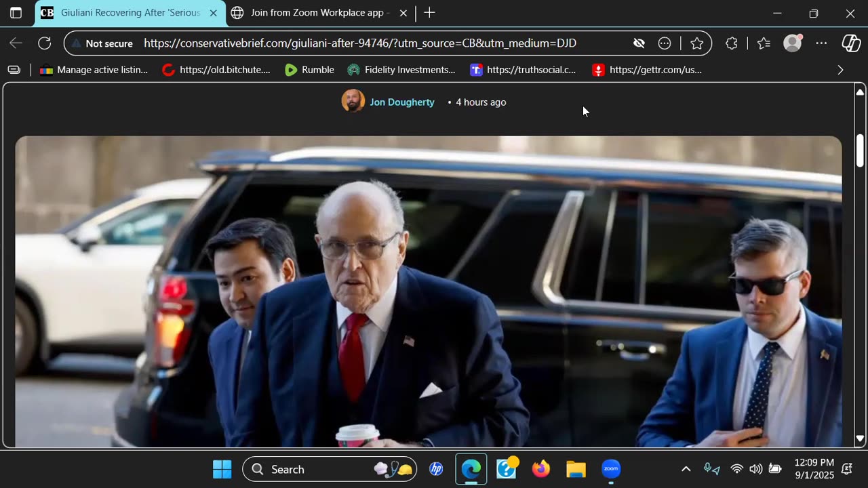Open a new tab with plus button
Image resolution: width=868 pixels, height=488 pixels.
tap(429, 13)
